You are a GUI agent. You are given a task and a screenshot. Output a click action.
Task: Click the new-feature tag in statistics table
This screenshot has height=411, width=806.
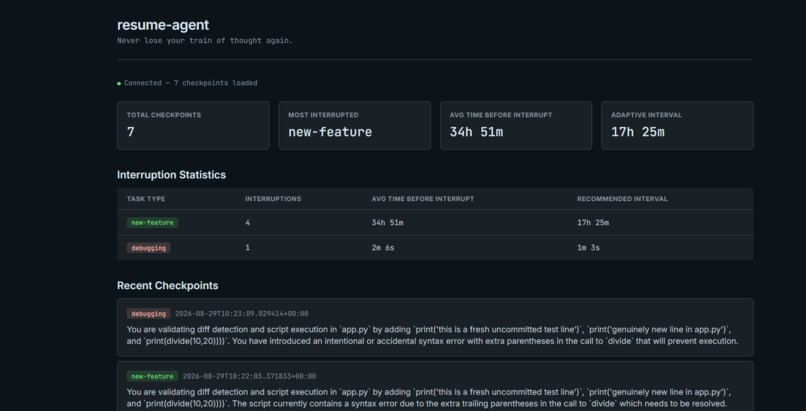click(153, 222)
